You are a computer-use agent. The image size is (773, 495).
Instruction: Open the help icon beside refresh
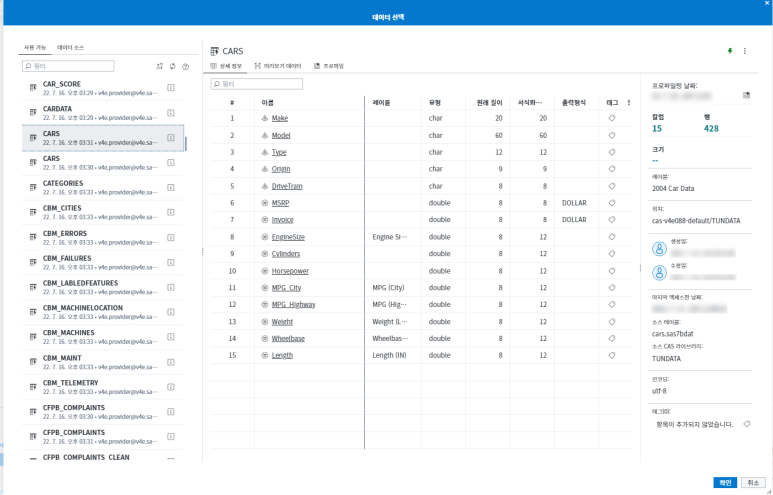185,66
